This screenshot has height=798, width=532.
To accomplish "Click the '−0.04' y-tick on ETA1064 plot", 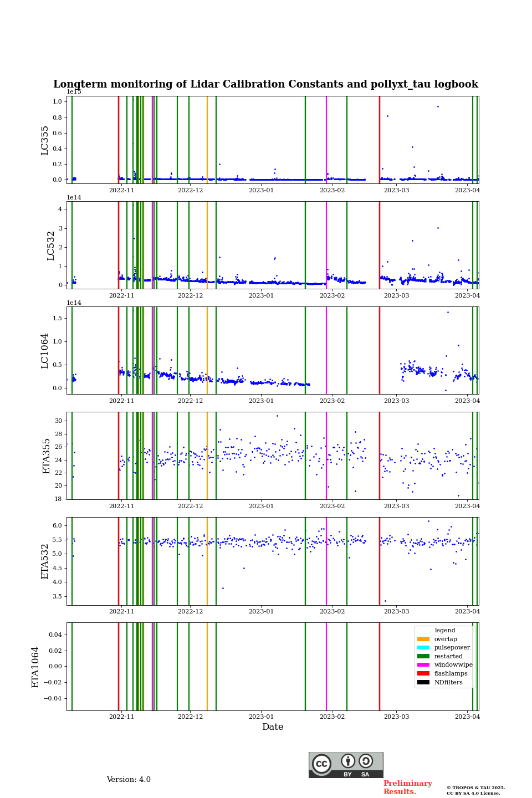I will [53, 699].
